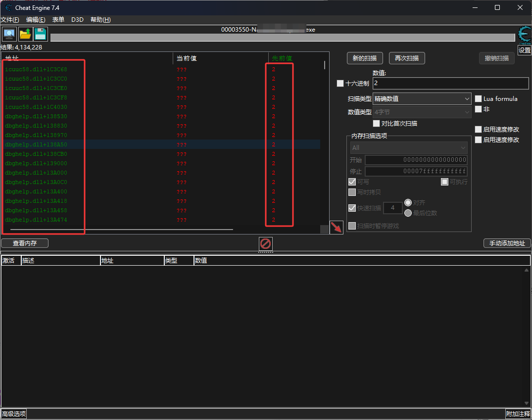Click the scan progress bar

point(282,38)
